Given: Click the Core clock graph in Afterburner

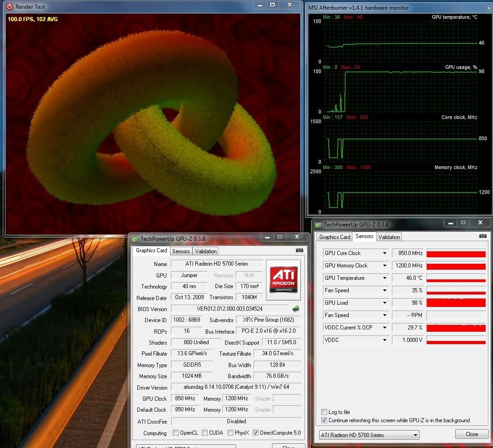Looking at the screenshot, I should click(x=401, y=142).
